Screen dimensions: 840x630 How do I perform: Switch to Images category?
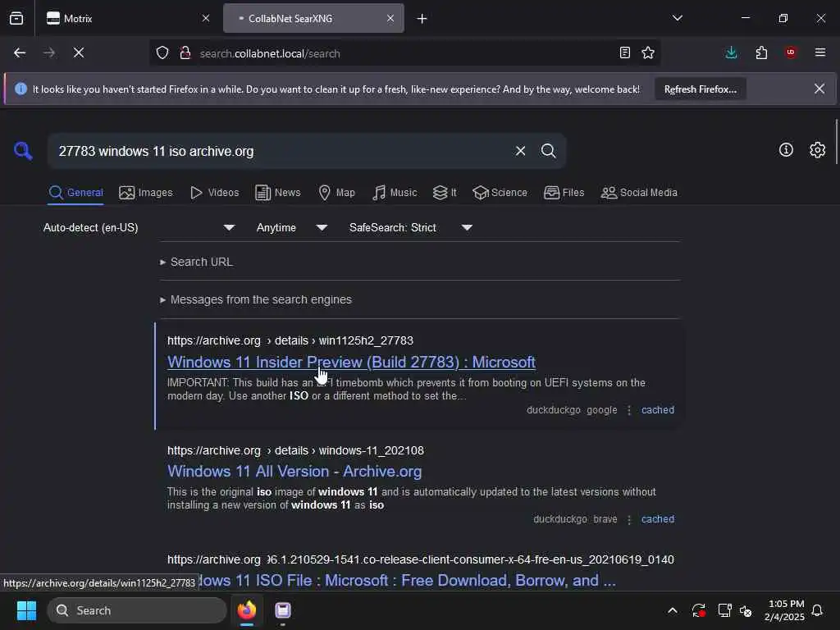point(146,192)
